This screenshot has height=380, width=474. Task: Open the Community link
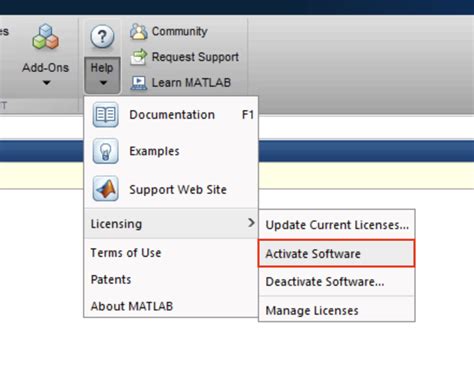click(169, 32)
